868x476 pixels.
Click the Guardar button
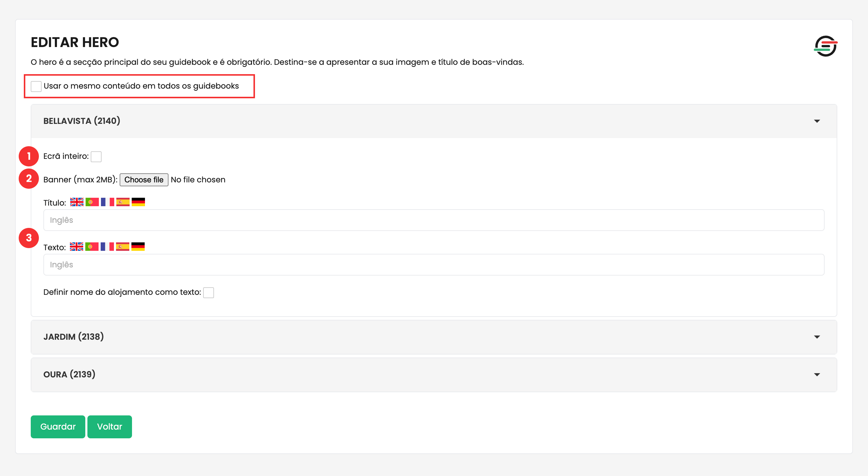(x=58, y=427)
